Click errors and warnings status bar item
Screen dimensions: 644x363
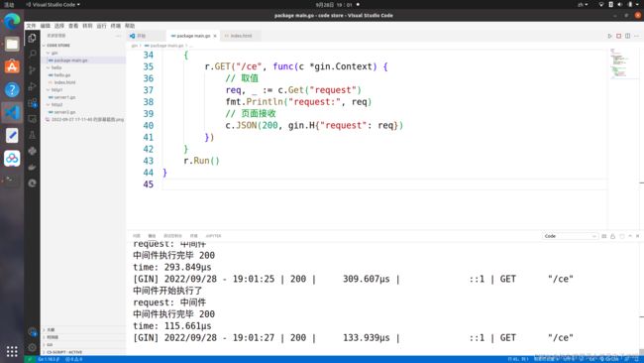74,359
